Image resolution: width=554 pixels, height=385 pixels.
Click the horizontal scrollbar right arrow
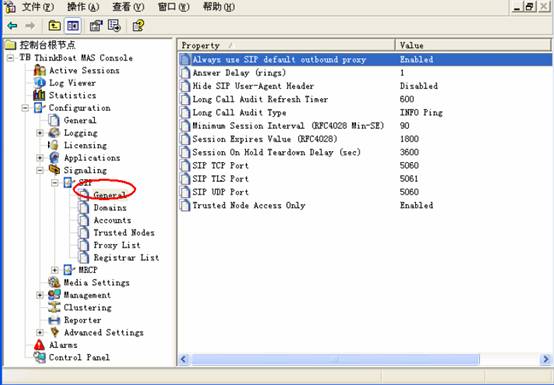pos(546,359)
